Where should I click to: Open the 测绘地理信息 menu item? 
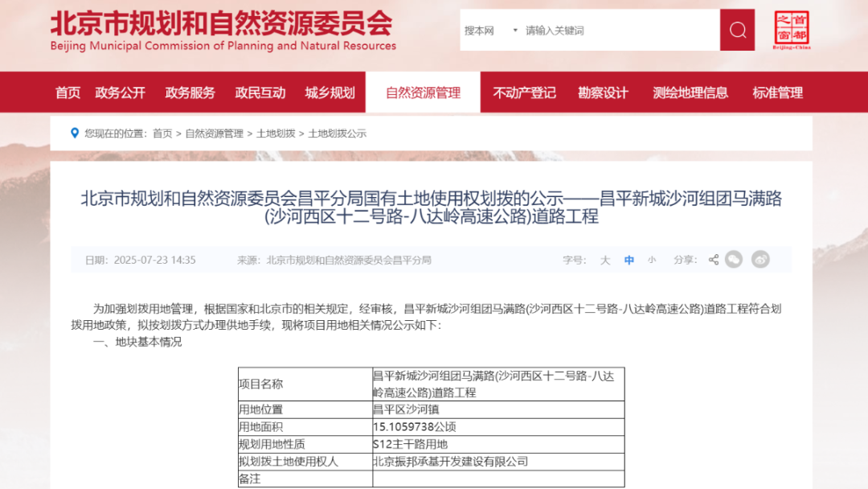click(690, 92)
